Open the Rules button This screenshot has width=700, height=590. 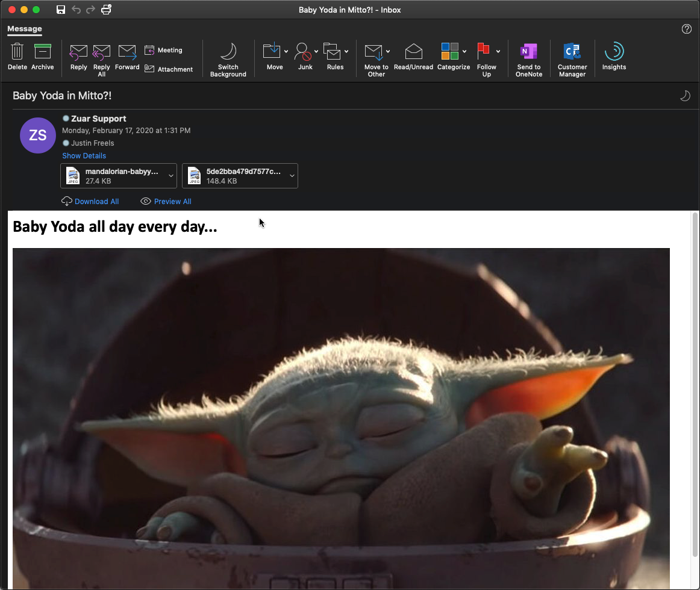point(333,57)
